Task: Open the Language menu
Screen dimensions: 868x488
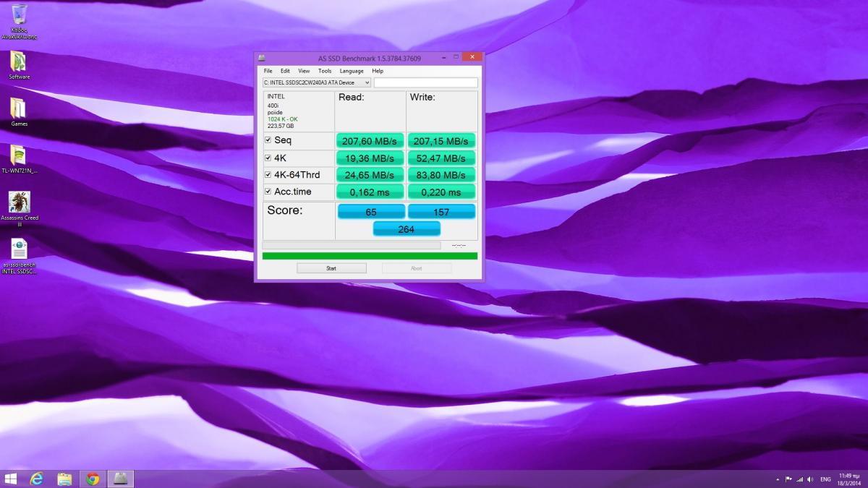Action: (352, 71)
